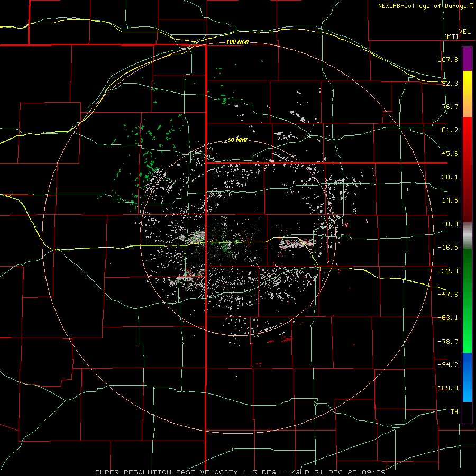This screenshot has height=476, width=476.
Task: Click the 100 NMI range ring label
Action: point(237,42)
